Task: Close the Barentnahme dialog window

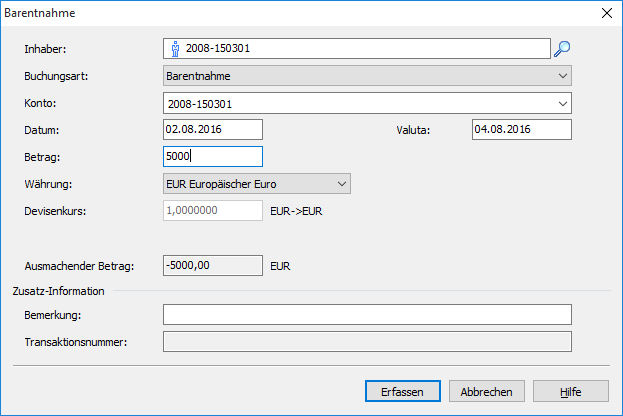Action: click(604, 13)
